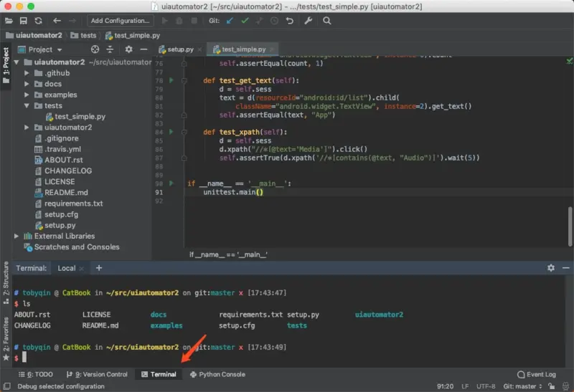Fold the test_get_text method in gutter
The height and width of the screenshot is (392, 574).
tap(184, 80)
